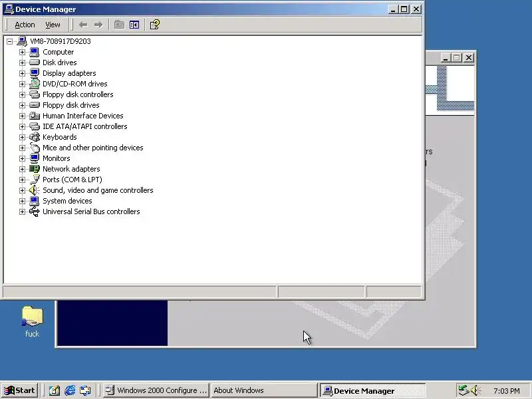Click the Sound, video and game controllers speaker icon

[35, 190]
